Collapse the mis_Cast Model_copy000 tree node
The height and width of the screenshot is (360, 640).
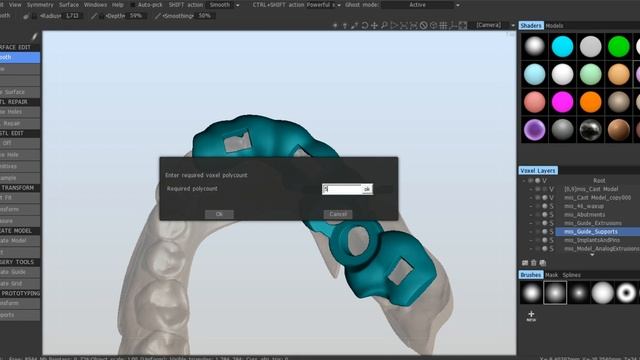531,198
